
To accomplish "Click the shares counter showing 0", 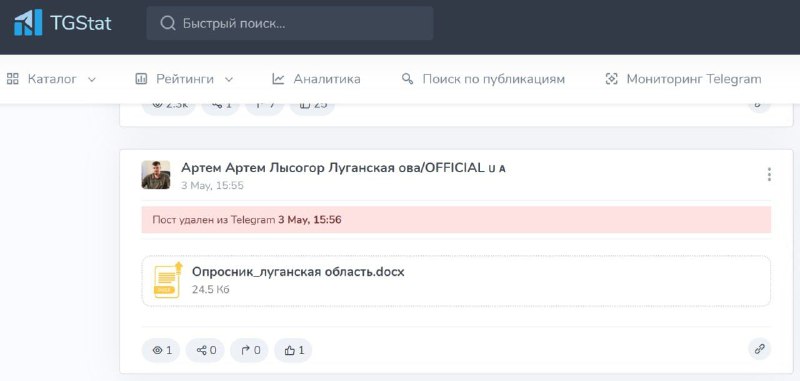I will click(x=205, y=350).
